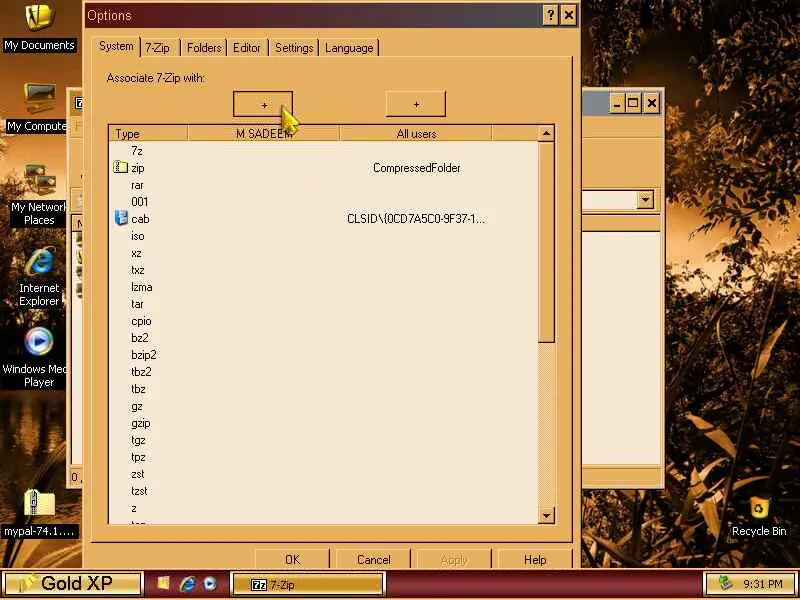Viewport: 800px width, 600px height.
Task: Maximize the background 7-Zip window
Action: point(633,104)
